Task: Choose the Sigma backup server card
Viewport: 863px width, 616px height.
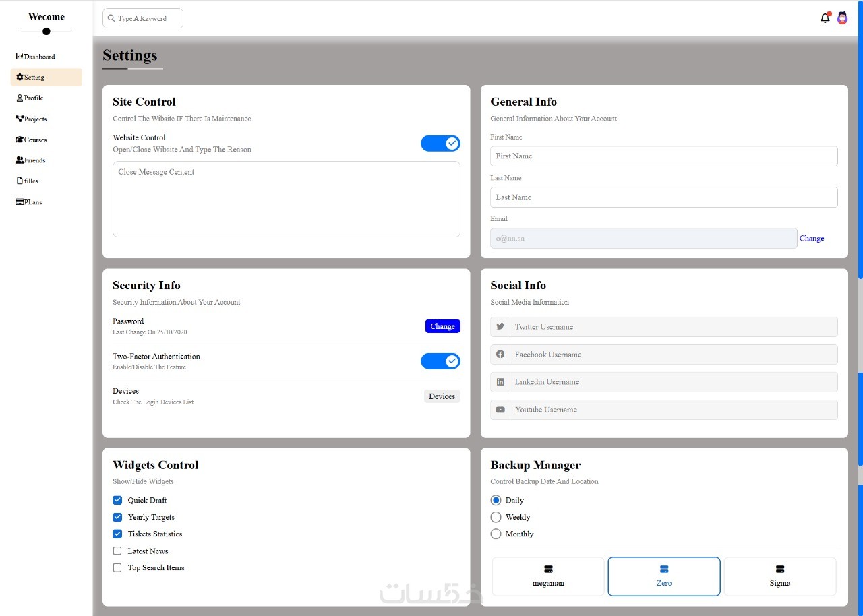Action: (780, 576)
